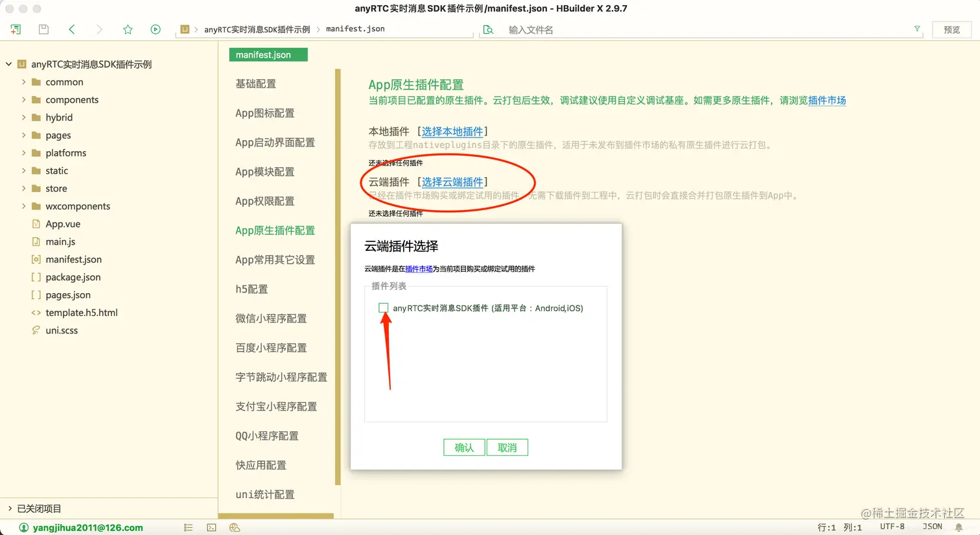Select App原生插件配置 section

point(275,230)
